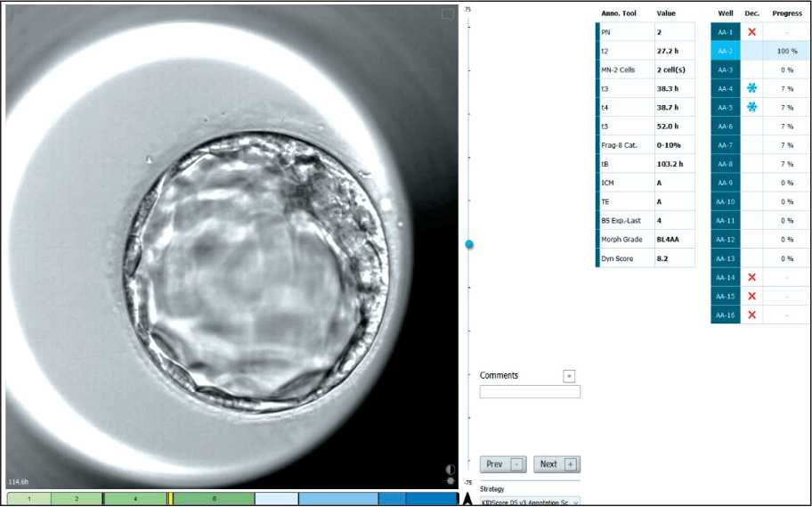Click the BS Exp.-Last value 4
This screenshot has width=812, height=507.
click(x=674, y=221)
